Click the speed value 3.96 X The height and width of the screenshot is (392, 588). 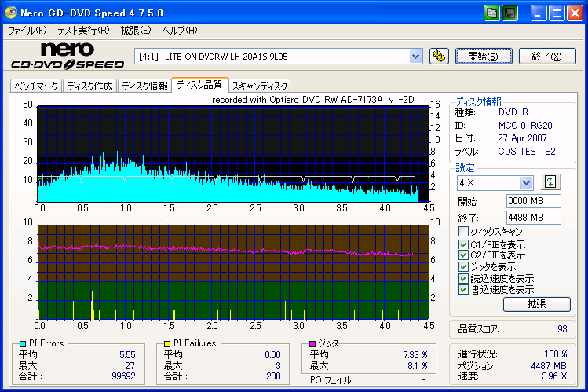pyautogui.click(x=554, y=376)
